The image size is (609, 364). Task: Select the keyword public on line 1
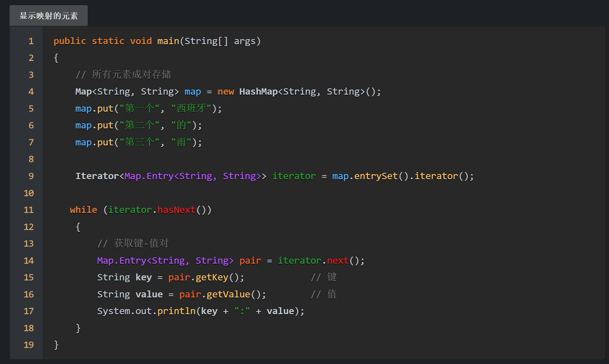click(x=70, y=41)
